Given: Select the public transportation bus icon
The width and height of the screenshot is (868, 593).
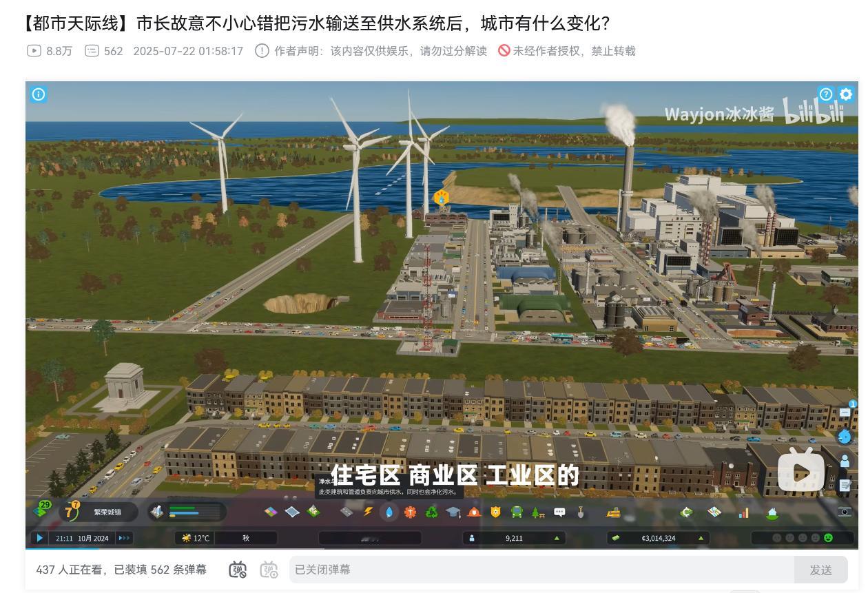Looking at the screenshot, I should coord(517,512).
